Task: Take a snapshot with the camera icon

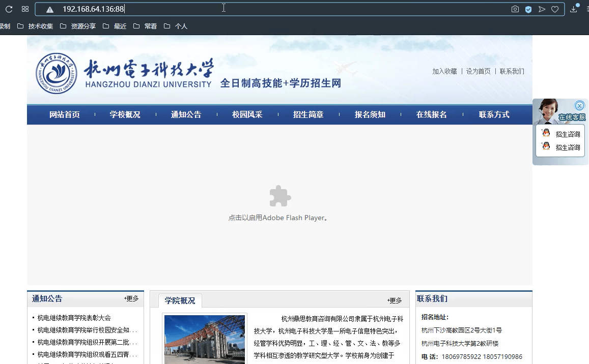Action: (x=515, y=9)
